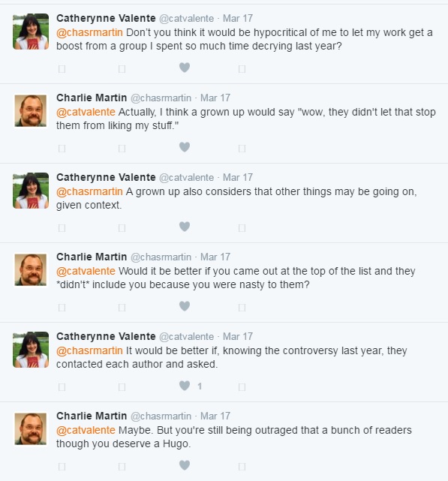Click Charlie Martin's avatar on the last tweet

pos(31,429)
